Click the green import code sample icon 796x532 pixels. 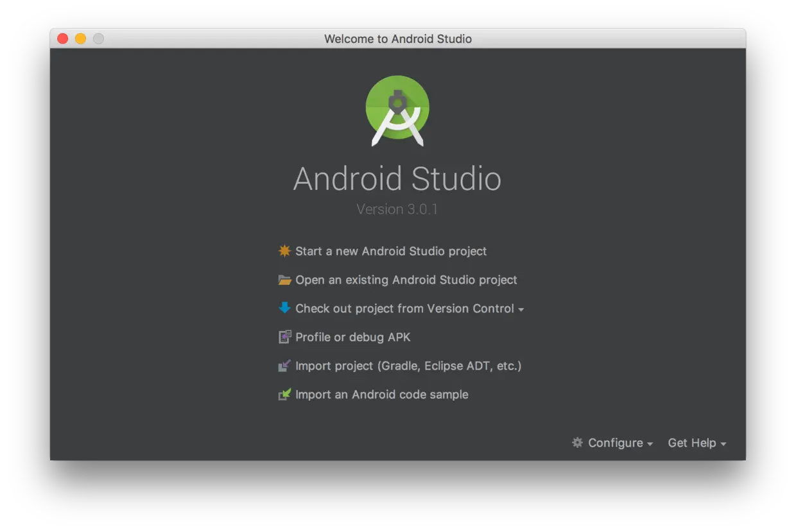pos(284,394)
